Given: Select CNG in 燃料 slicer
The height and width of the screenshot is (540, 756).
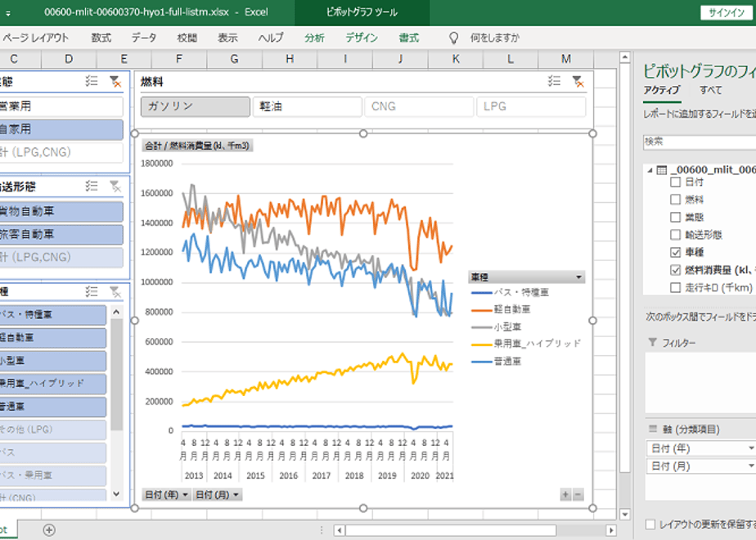Looking at the screenshot, I should pos(419,106).
